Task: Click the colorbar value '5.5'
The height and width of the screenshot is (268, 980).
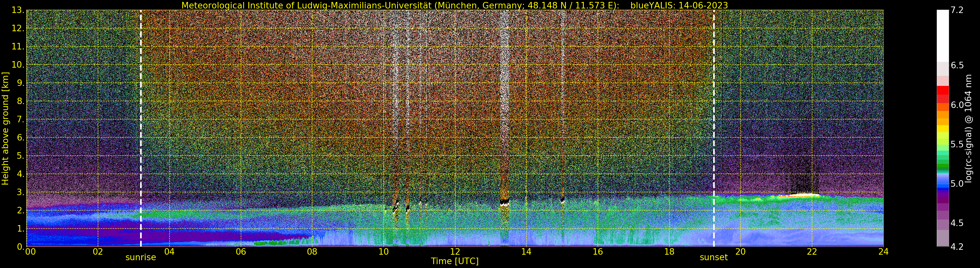Action: coord(957,144)
